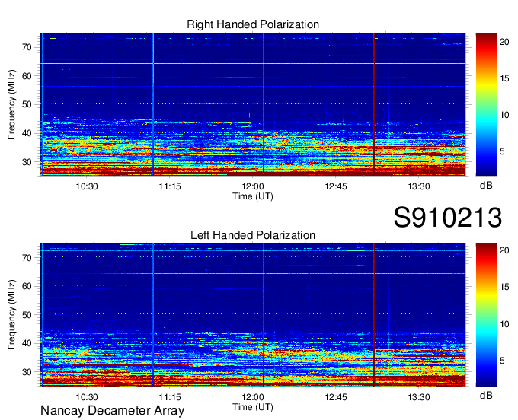Click the 30 MHz tick on top plot

coord(27,162)
